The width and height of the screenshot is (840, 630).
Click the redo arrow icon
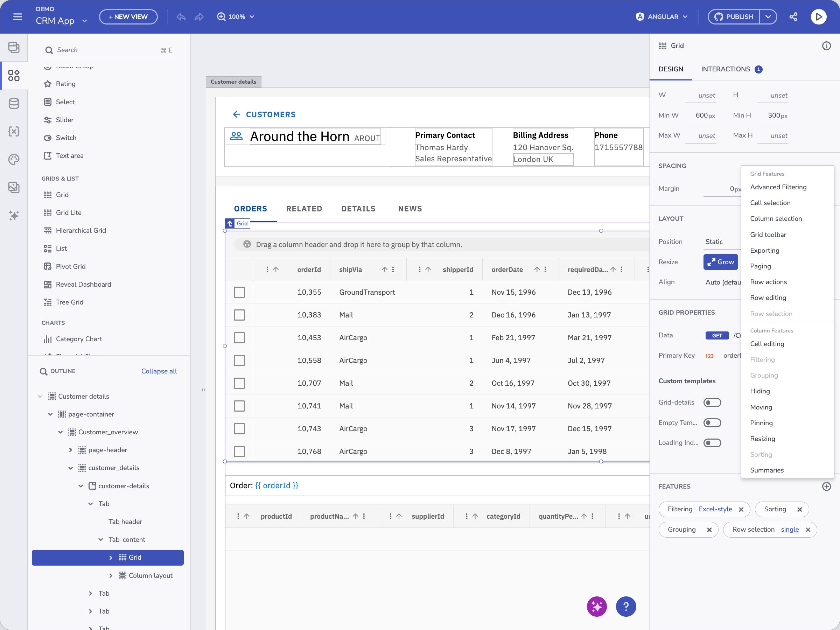(199, 17)
